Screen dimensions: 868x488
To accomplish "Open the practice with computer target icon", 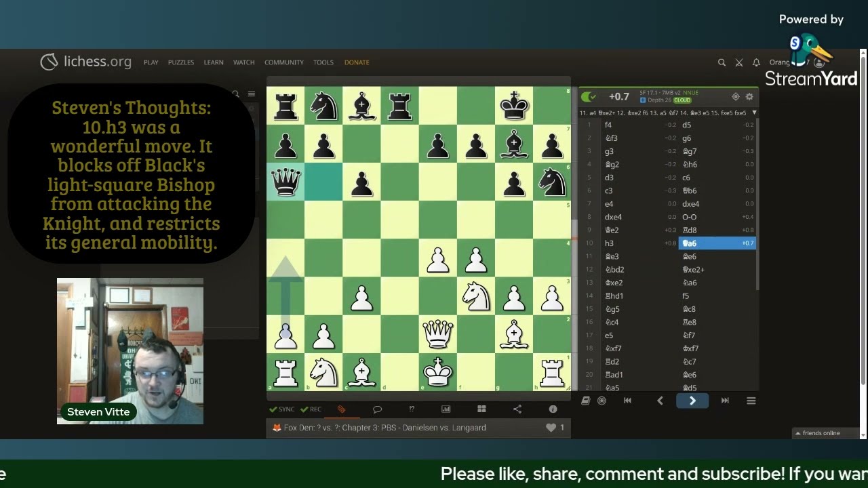I will point(601,401).
